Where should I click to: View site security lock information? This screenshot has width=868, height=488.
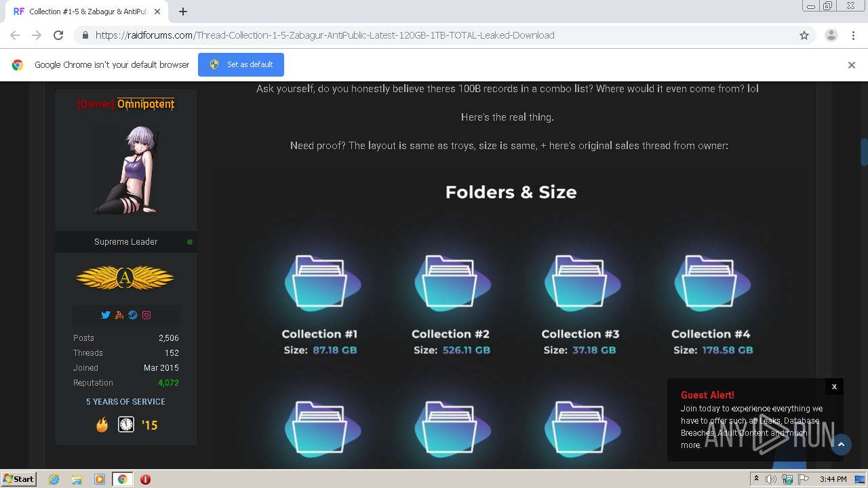[85, 35]
